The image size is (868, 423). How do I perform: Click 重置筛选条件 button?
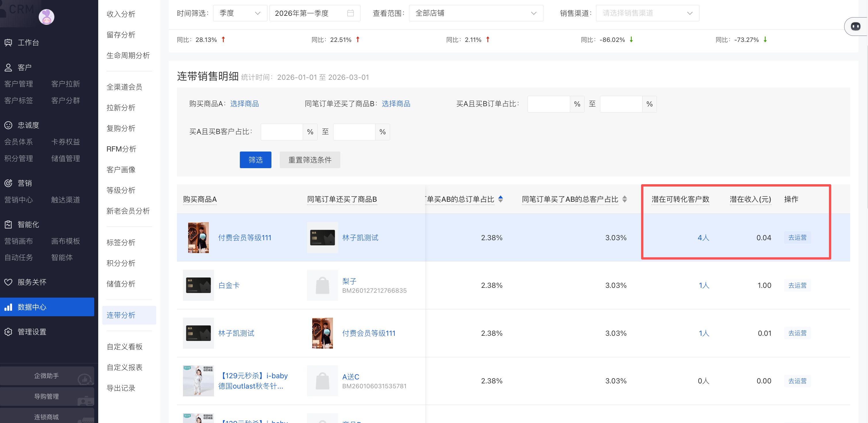pyautogui.click(x=310, y=160)
